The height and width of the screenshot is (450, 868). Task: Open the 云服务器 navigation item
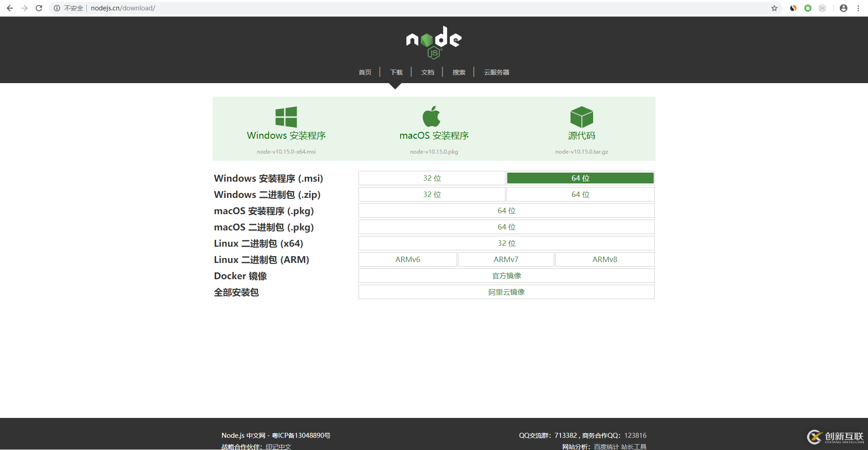496,72
